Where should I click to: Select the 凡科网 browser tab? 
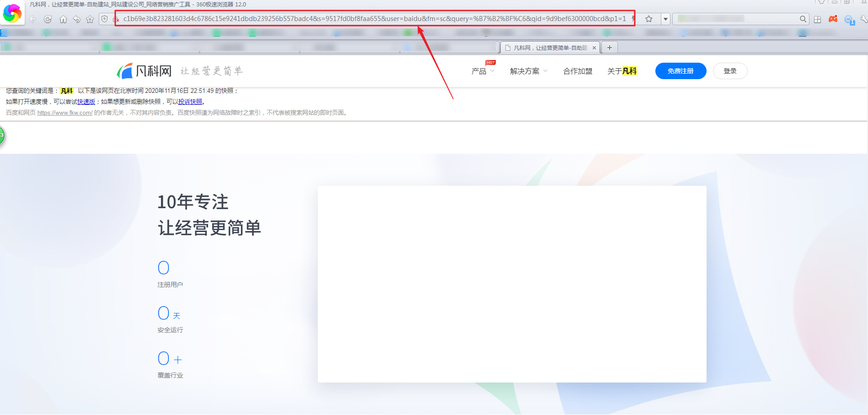pyautogui.click(x=550, y=48)
